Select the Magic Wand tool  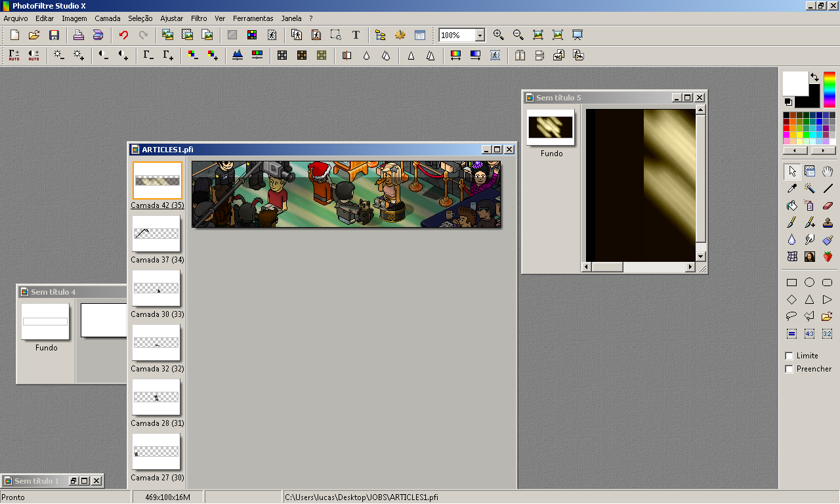[x=809, y=188]
